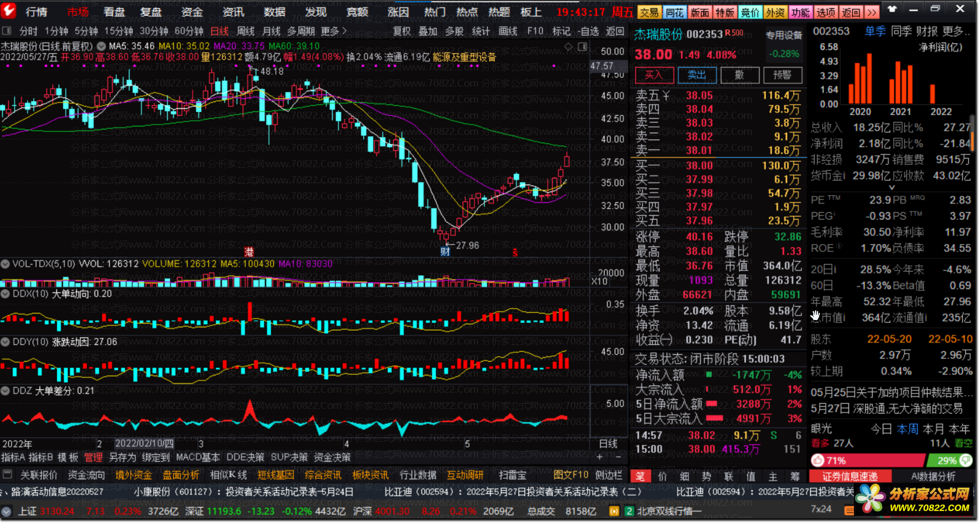Switch to 30分钟 period

point(154,31)
